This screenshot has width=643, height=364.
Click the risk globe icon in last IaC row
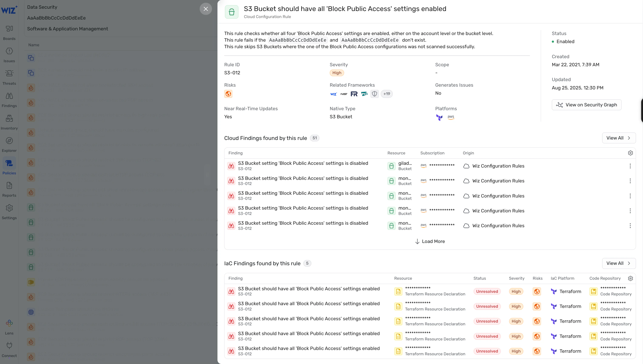point(537,351)
